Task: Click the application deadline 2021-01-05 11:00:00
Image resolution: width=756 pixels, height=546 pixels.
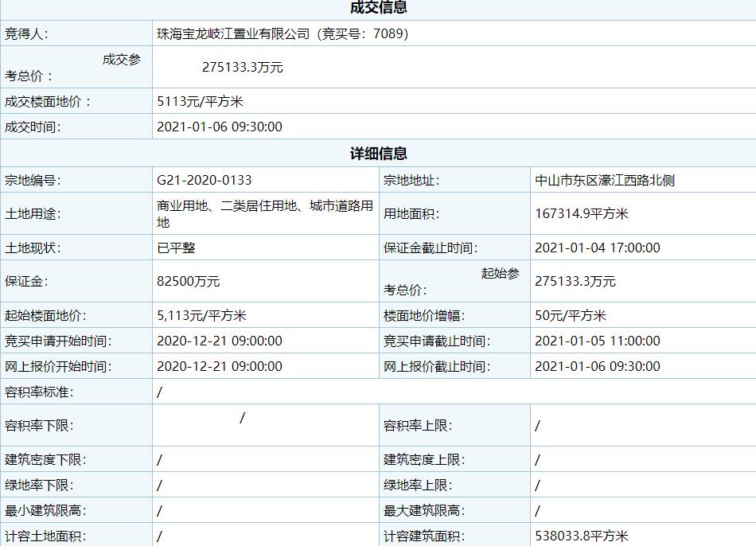Action: [597, 341]
